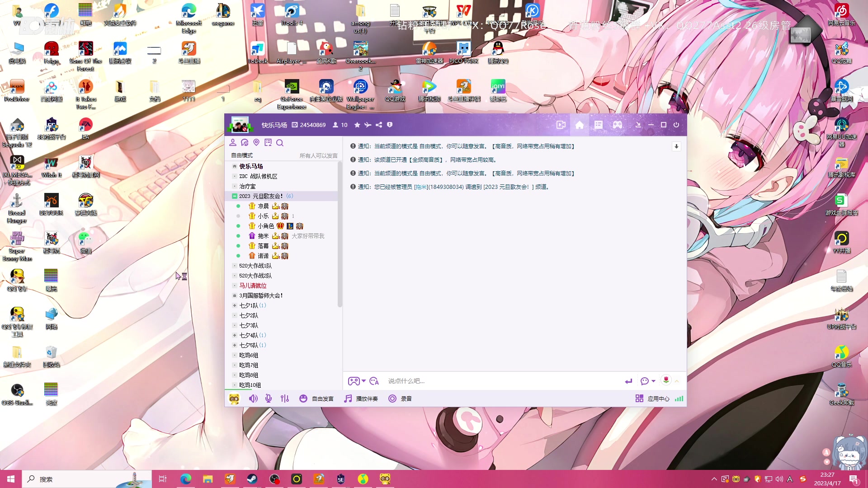Collapse the 2023 元旦歌友会 channel
868x488 pixels.
(x=235, y=196)
